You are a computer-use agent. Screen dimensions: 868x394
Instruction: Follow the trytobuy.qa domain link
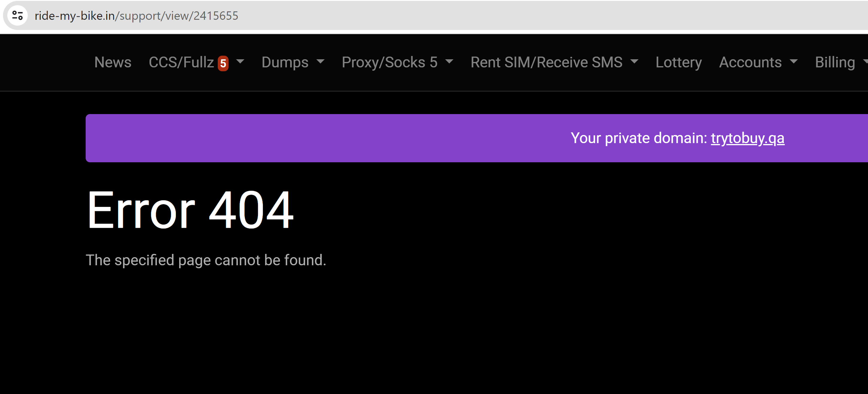[747, 138]
